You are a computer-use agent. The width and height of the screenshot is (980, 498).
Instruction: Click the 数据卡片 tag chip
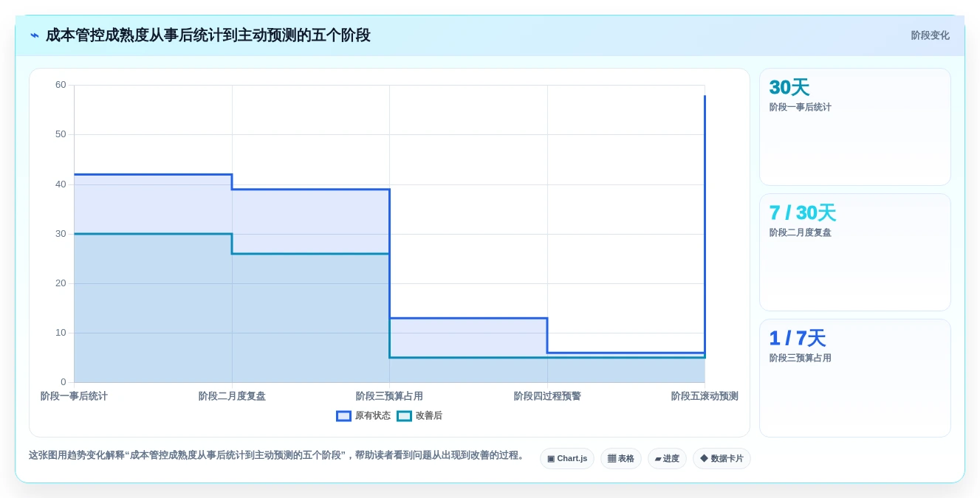tap(722, 458)
